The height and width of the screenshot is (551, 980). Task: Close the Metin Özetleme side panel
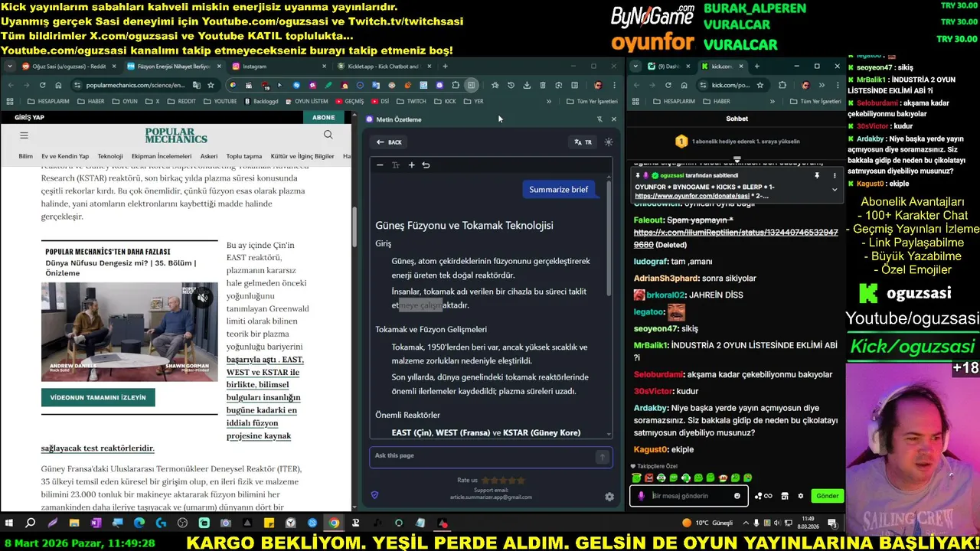tap(613, 119)
